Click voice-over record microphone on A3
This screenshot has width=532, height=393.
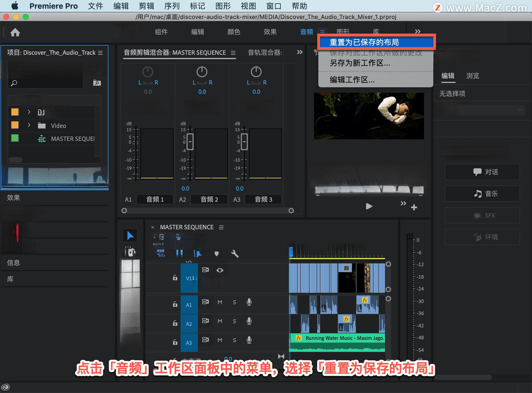(249, 340)
